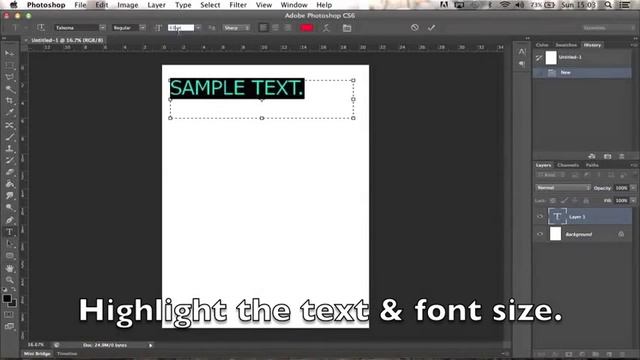Create new document from current state
Viewport: 640px width, 360px height.
592,156
